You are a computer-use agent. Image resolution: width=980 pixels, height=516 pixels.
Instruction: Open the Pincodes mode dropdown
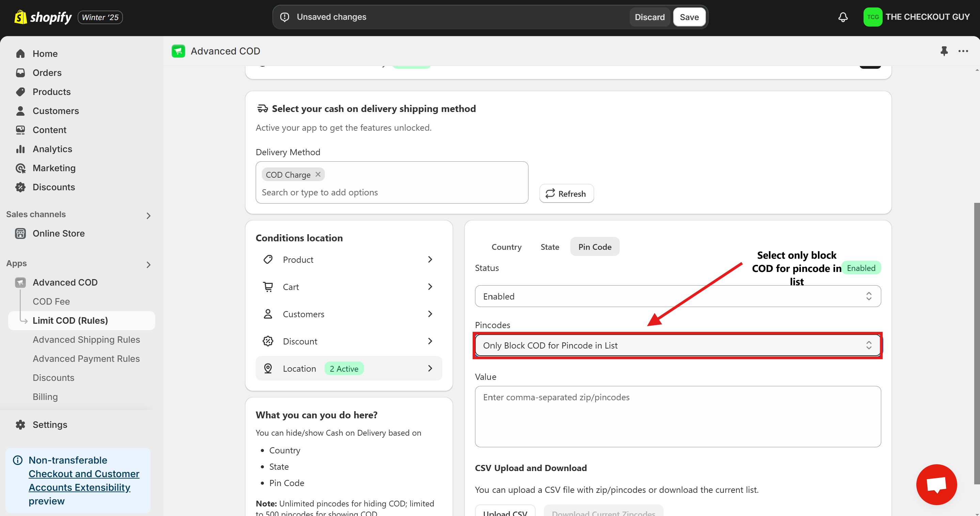pyautogui.click(x=678, y=345)
